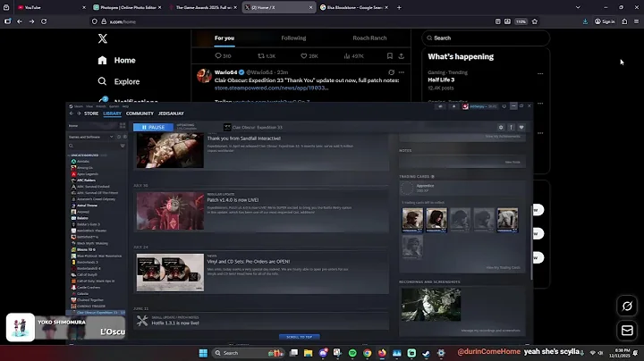Switch to Roach Ranch tab on X
This screenshot has width=644, height=361.
(369, 38)
